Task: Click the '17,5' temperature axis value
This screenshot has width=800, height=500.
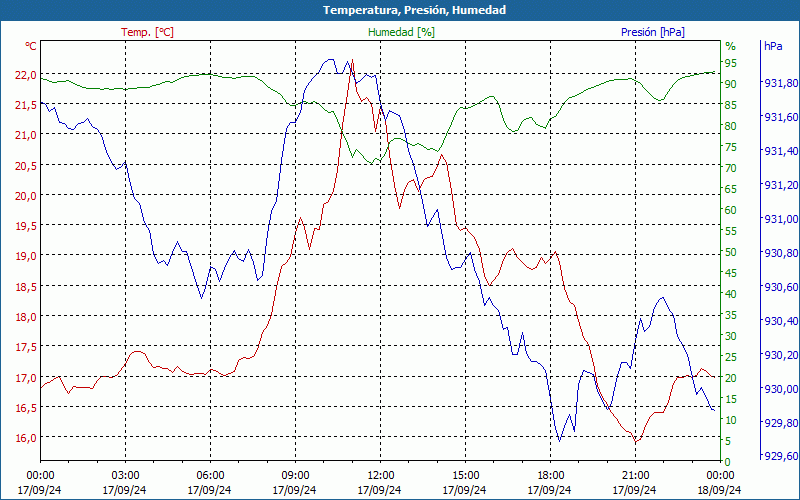Action: (26, 346)
